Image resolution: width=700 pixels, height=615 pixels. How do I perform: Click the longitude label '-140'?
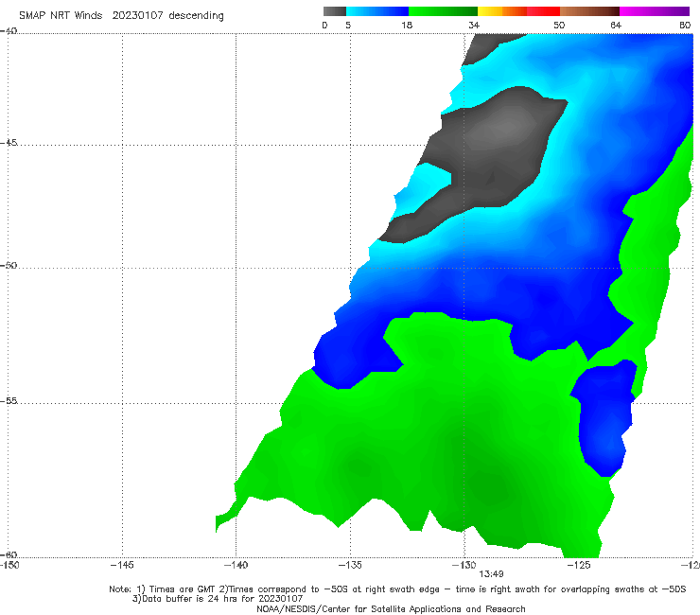tap(236, 565)
